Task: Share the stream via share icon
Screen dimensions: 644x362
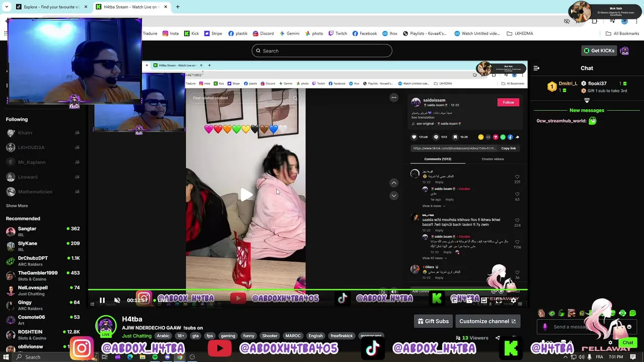Action: tap(498, 338)
